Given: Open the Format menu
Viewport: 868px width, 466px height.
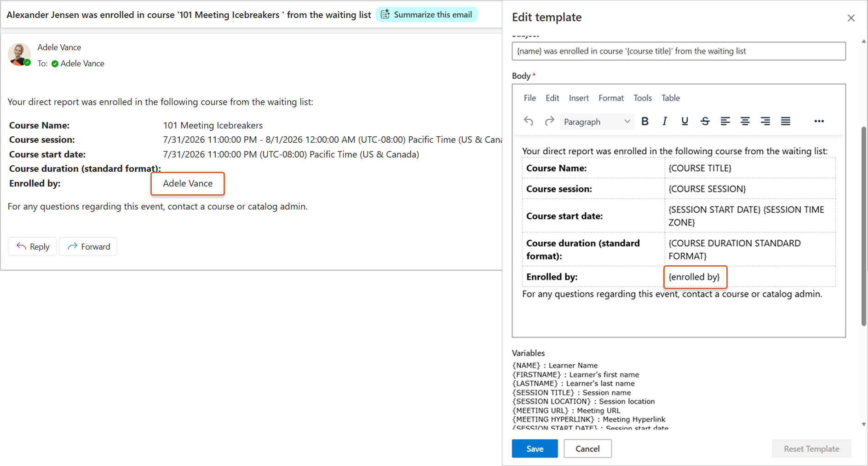Looking at the screenshot, I should point(611,98).
